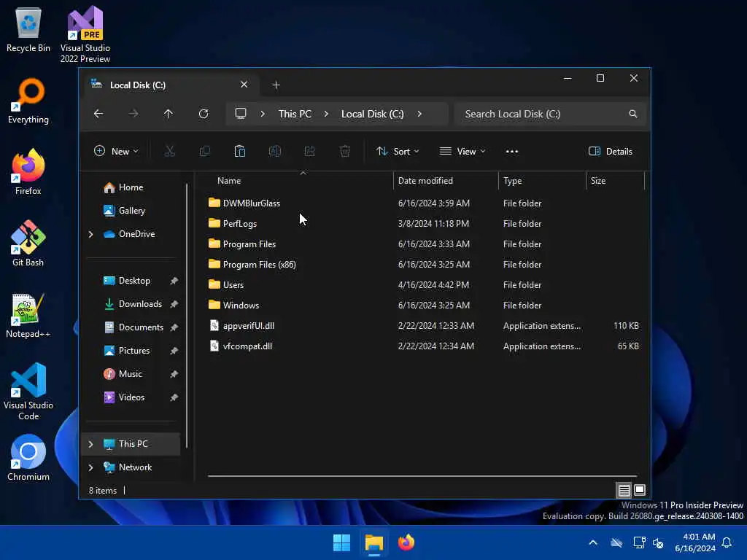The width and height of the screenshot is (747, 560).
Task: Open Notepad++ desktop shortcut
Action: point(28,315)
